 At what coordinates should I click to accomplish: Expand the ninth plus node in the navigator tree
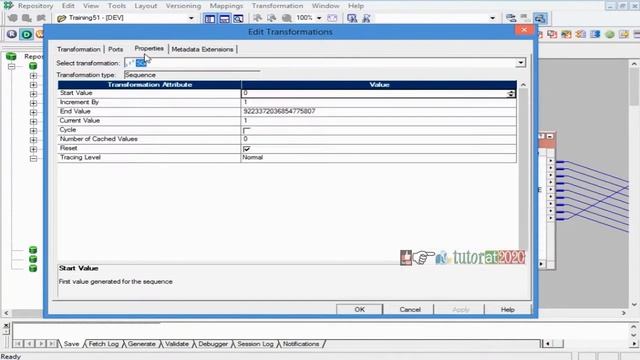(33, 149)
